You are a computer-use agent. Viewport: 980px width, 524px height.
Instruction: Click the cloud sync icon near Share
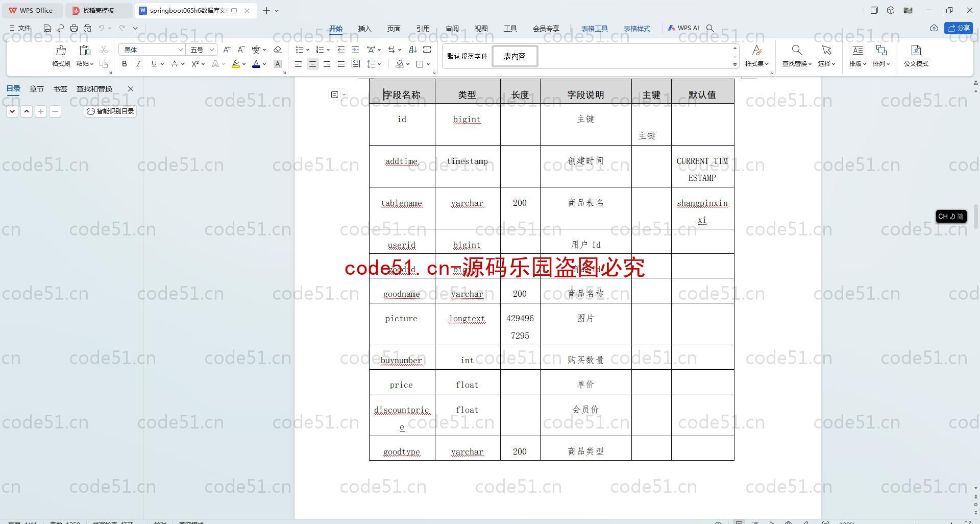tap(934, 28)
